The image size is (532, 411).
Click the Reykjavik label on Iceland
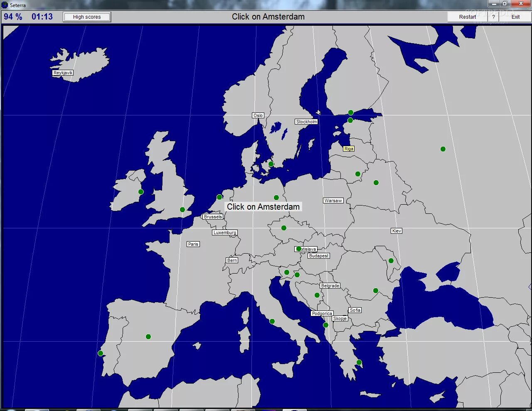point(63,73)
